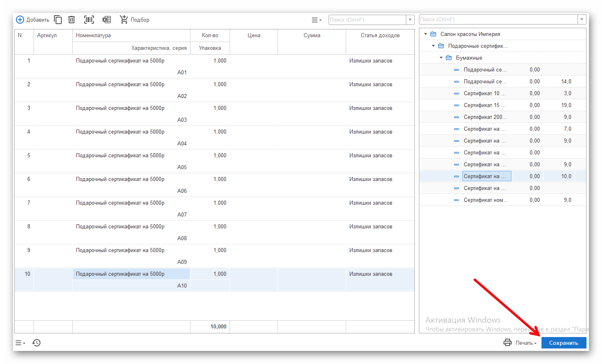Clear the right panel search field
Screen dimensions: 602x364
(582, 19)
